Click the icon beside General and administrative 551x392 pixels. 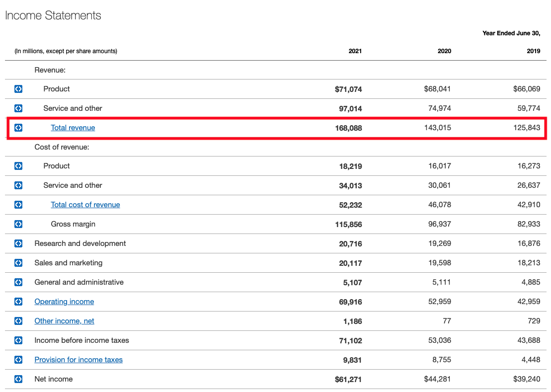click(x=18, y=282)
